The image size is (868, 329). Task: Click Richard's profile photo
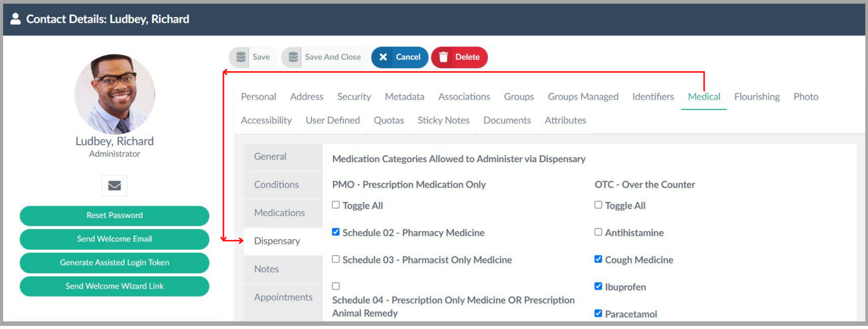115,94
